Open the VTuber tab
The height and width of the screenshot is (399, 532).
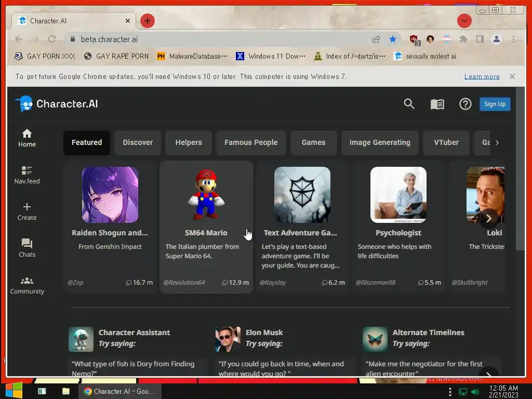[x=446, y=142]
